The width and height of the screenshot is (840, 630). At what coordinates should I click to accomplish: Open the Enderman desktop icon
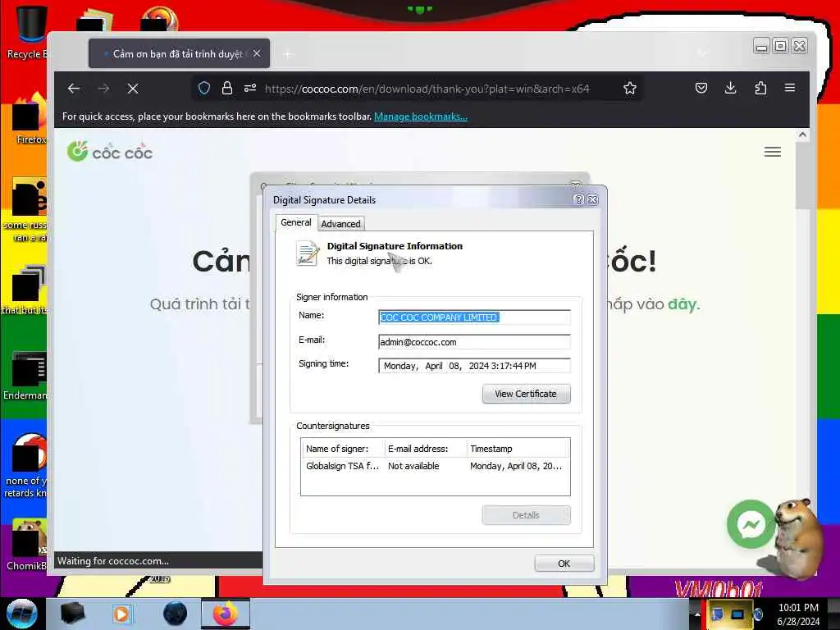click(27, 375)
